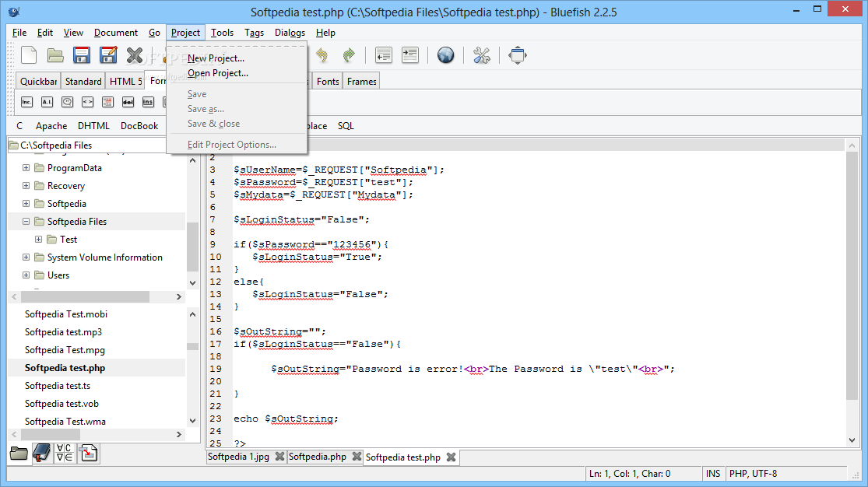Screen dimensions: 868x487
Task: Preview in browser with globe icon
Action: [445, 55]
